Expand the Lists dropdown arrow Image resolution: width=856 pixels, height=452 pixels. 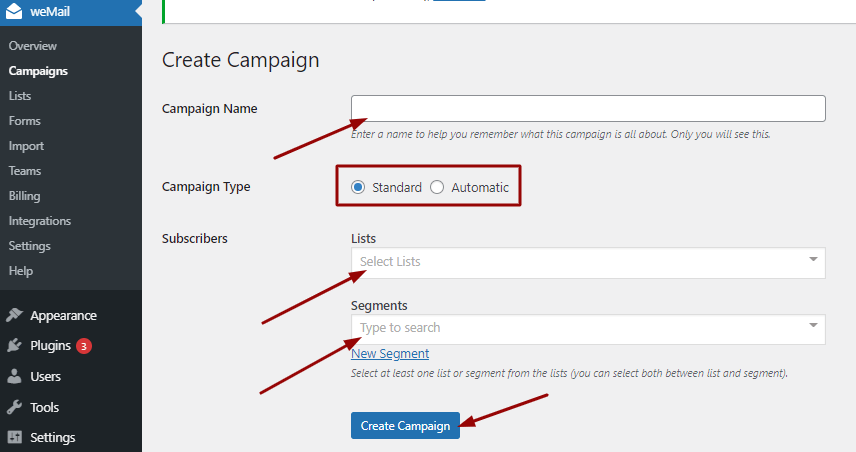tap(813, 259)
